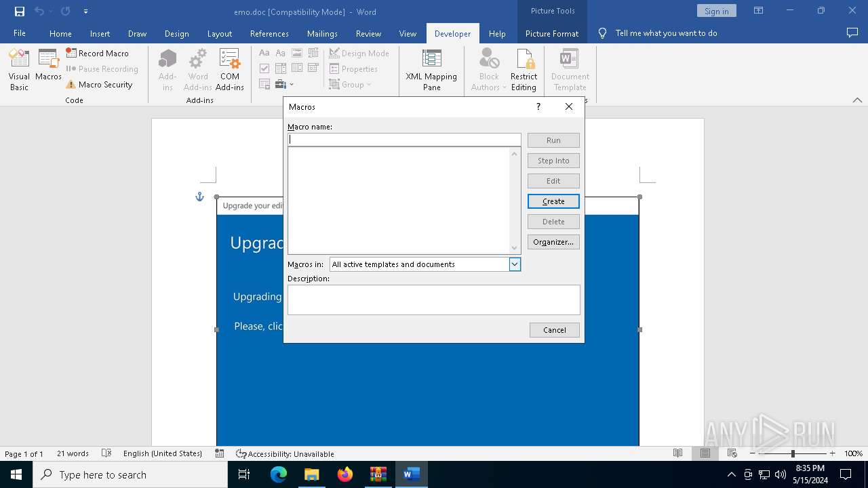Switch to Print Layout view
Screen dimensions: 868x488
(x=705, y=453)
